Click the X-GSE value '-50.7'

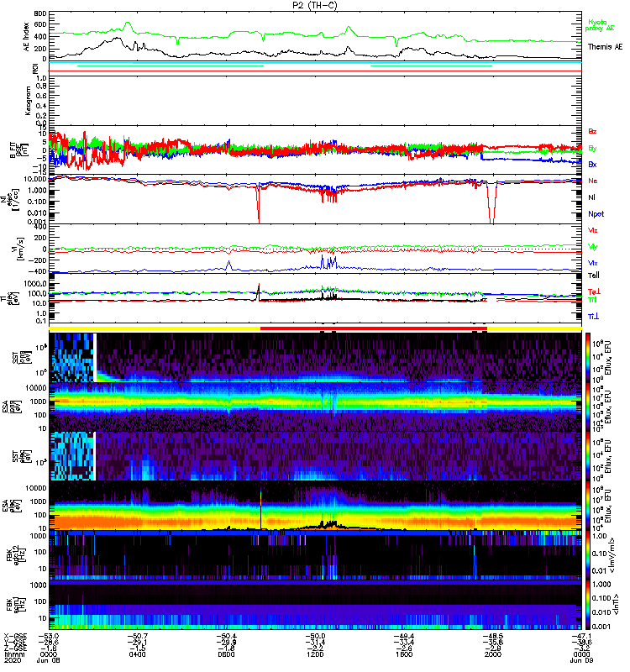click(137, 636)
